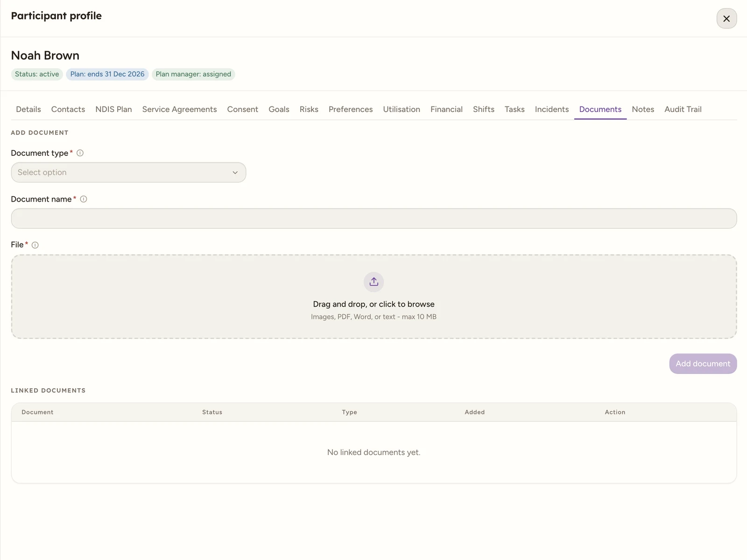Click the File field info icon
Image resolution: width=747 pixels, height=560 pixels.
pyautogui.click(x=35, y=245)
